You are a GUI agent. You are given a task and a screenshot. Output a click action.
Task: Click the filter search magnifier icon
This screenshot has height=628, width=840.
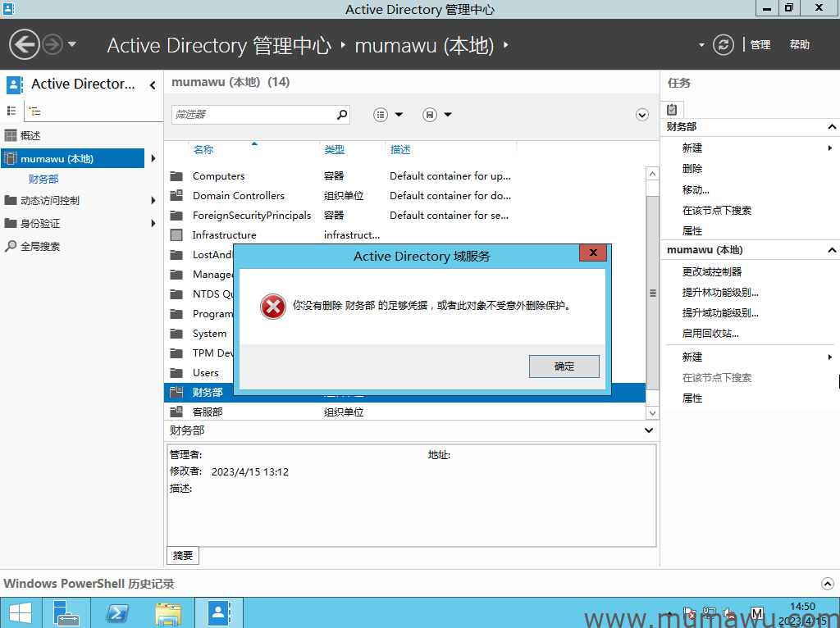click(342, 114)
